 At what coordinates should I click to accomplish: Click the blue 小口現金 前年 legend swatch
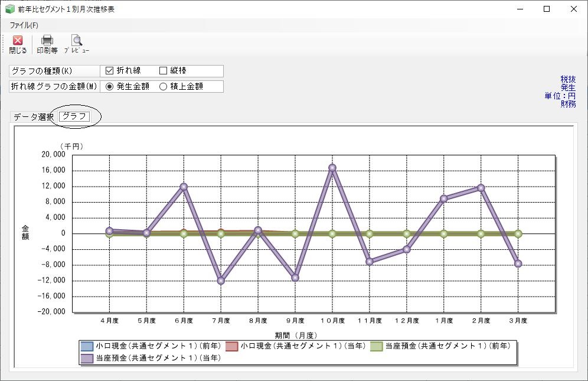pos(87,346)
